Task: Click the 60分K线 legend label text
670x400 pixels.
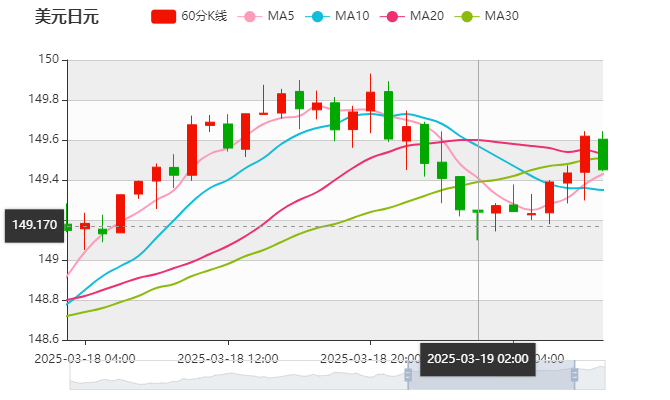Action: pyautogui.click(x=204, y=17)
